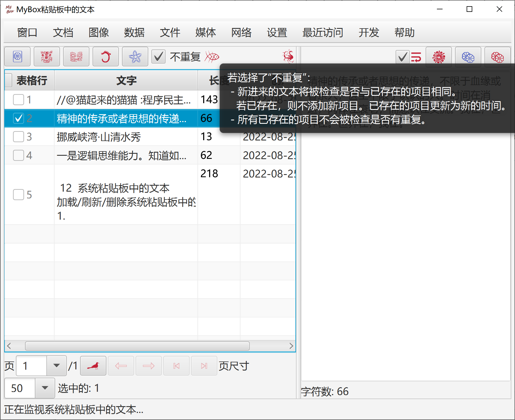The width and height of the screenshot is (515, 420).
Task: Click the red fish icon beside 不重复
Action: 212,57
